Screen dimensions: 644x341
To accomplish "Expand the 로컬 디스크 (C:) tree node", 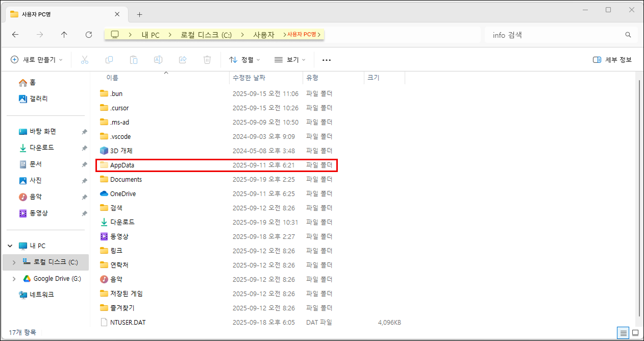I will 14,262.
